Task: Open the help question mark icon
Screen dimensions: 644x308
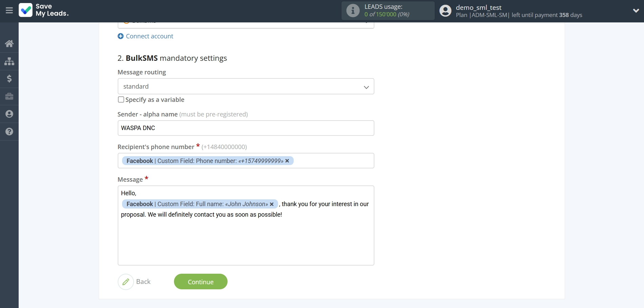Action: click(9, 132)
